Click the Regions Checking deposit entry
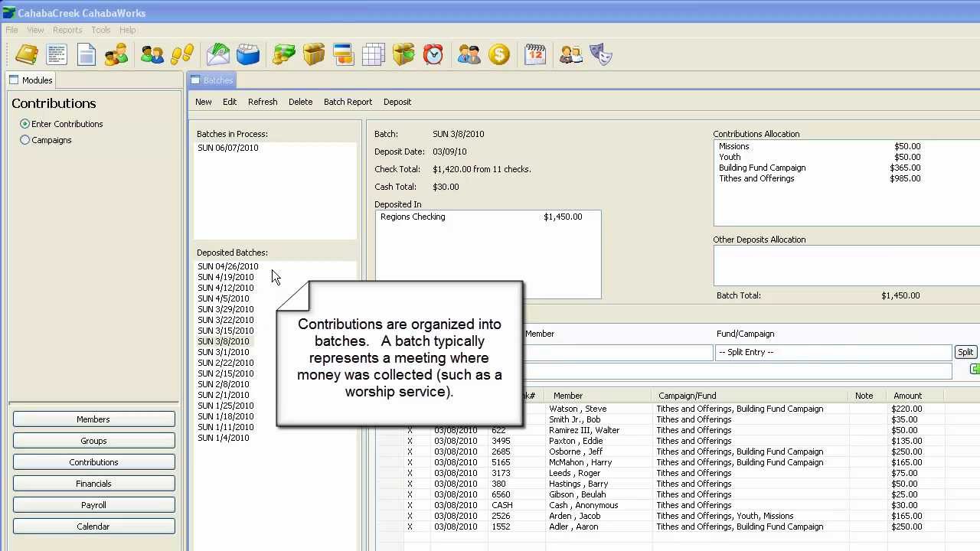Screen dimensions: 980x551 point(488,217)
